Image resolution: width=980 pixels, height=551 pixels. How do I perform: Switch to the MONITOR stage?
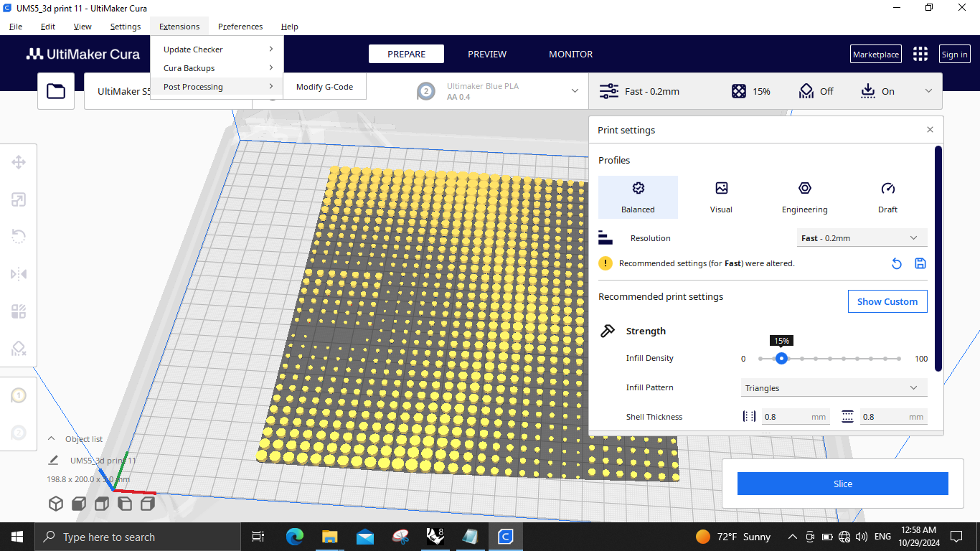pyautogui.click(x=571, y=55)
